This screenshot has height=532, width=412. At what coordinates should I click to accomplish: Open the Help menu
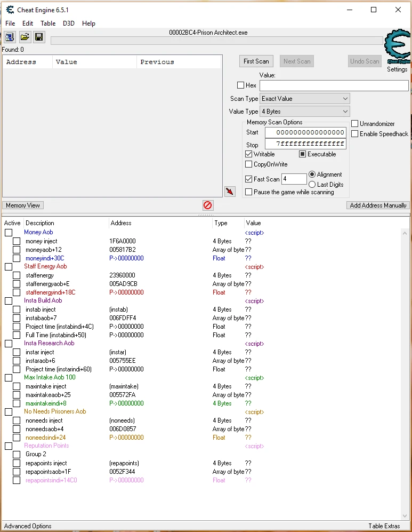point(88,23)
